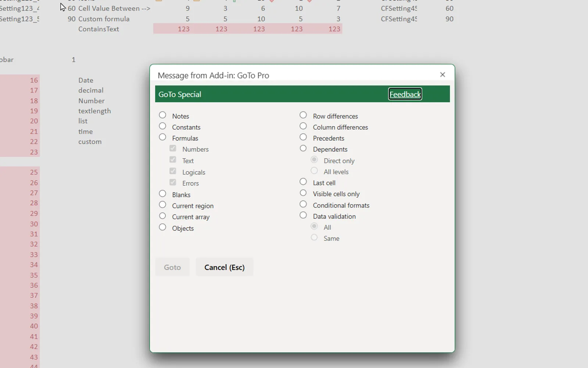Choose the Constants radio button
The image size is (588, 368).
pyautogui.click(x=162, y=126)
